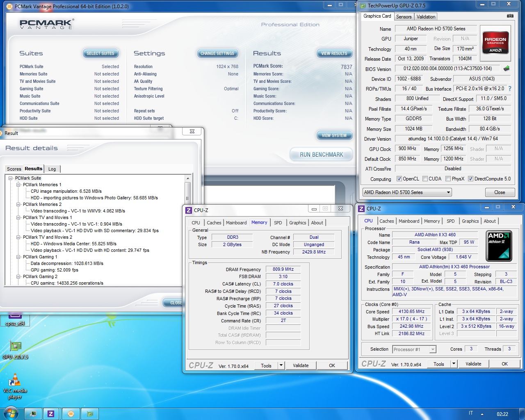Toggle the CUDA checkbox
525x420 pixels.
pyautogui.click(x=425, y=179)
